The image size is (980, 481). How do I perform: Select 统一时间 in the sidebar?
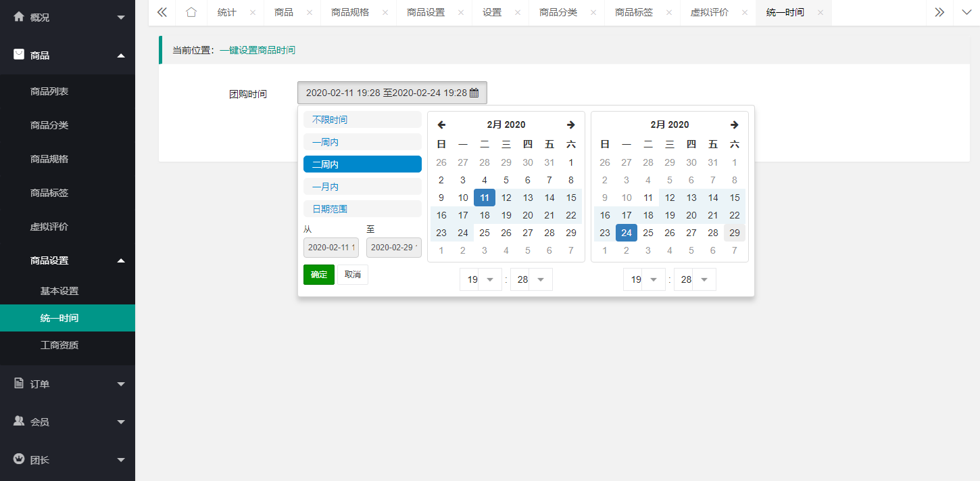tap(68, 318)
